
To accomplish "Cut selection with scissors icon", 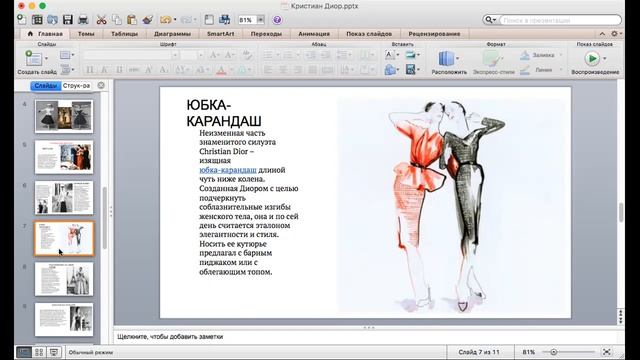I will tap(101, 20).
